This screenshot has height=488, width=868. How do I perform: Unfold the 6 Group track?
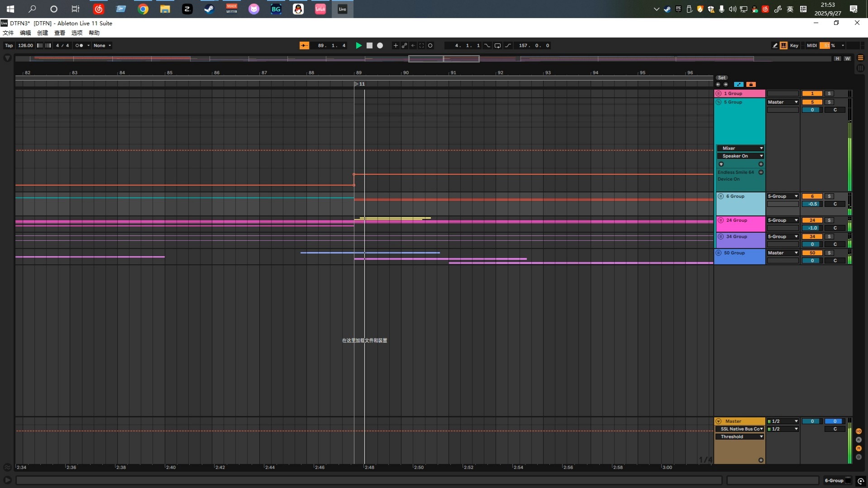tap(721, 196)
